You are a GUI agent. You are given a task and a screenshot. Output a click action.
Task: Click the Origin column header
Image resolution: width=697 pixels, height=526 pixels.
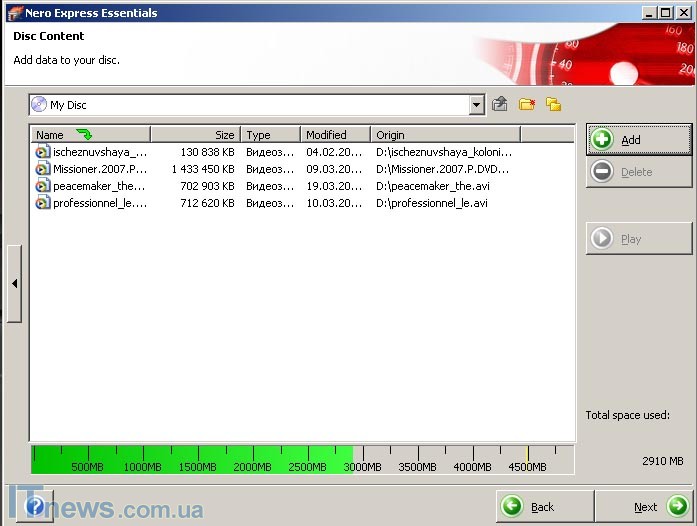(445, 135)
